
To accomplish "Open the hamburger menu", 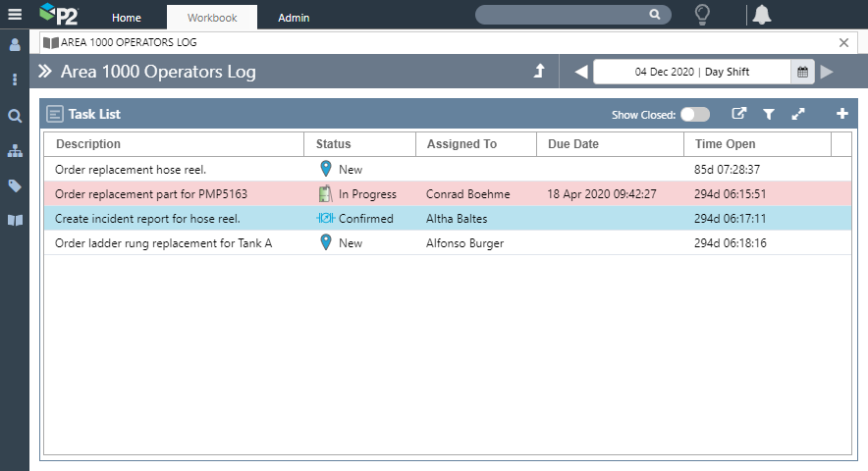I will [x=14, y=14].
